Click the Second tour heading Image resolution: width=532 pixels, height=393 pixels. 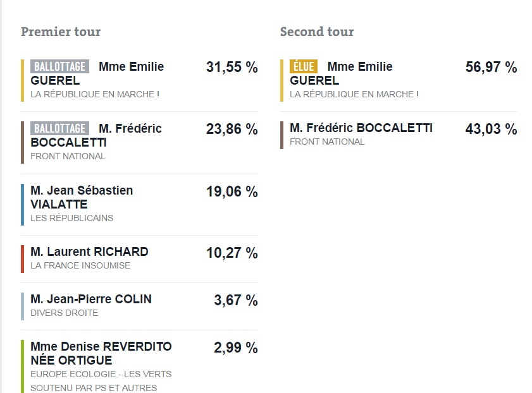317,32
